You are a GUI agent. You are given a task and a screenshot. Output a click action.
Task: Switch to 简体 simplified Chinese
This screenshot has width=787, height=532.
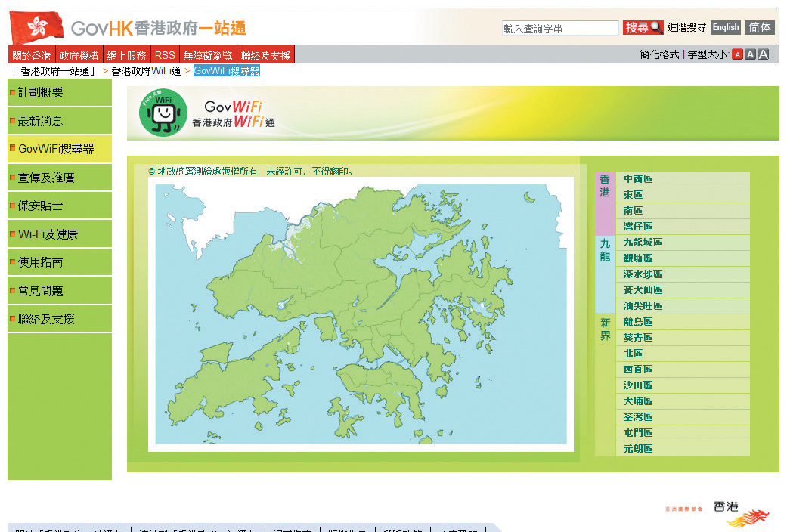[x=759, y=28]
